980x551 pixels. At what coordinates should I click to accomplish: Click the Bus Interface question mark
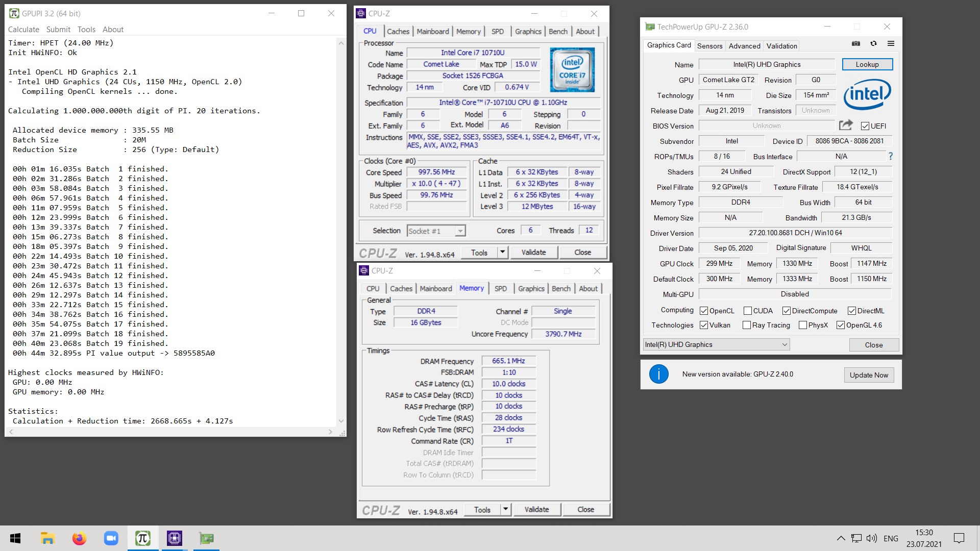891,156
